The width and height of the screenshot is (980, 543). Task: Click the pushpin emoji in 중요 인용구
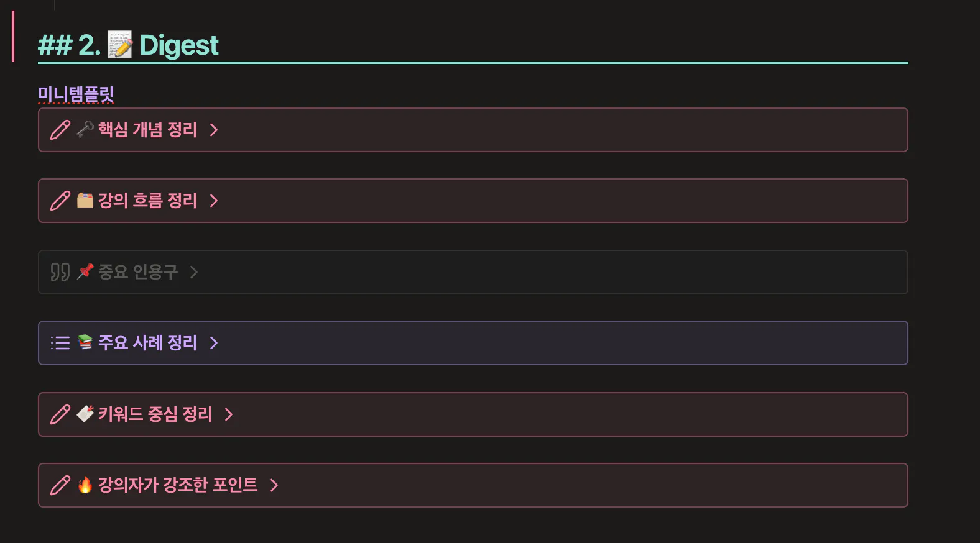(x=85, y=271)
